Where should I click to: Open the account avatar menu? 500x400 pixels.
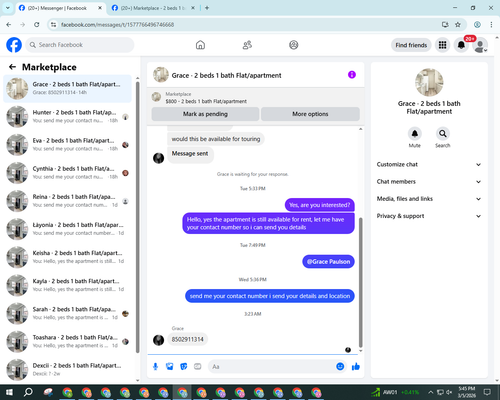[480, 45]
